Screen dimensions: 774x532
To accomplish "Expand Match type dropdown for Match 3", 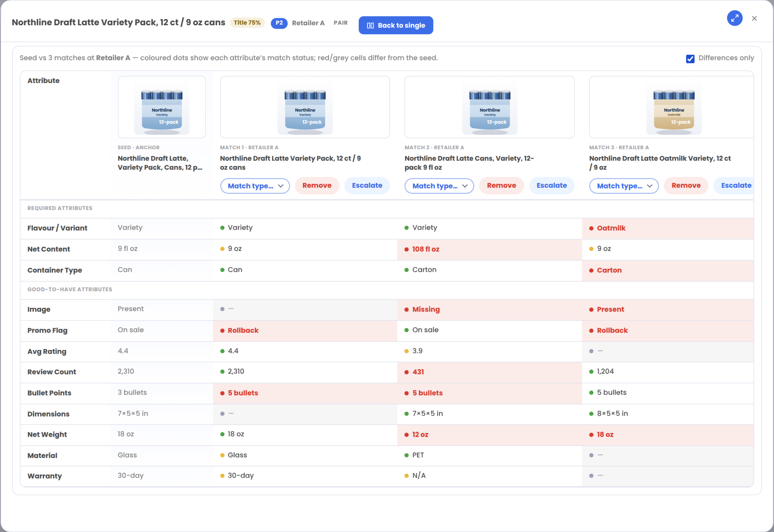I will click(624, 186).
